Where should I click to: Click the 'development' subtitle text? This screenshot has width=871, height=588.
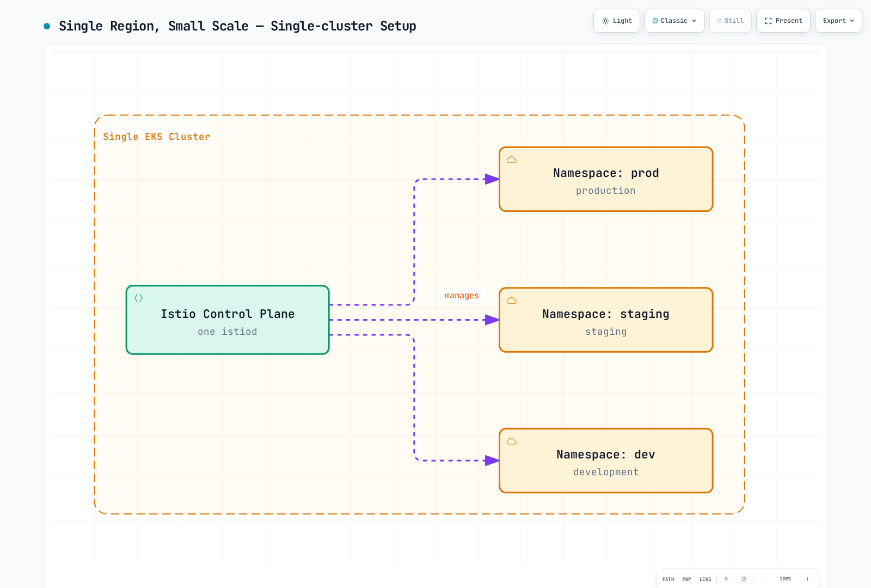pyautogui.click(x=606, y=472)
